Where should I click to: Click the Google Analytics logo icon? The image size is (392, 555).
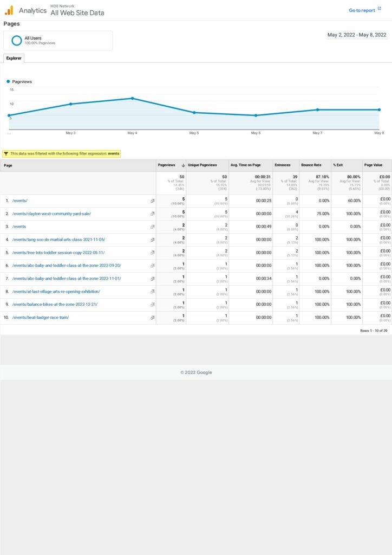[x=9, y=10]
